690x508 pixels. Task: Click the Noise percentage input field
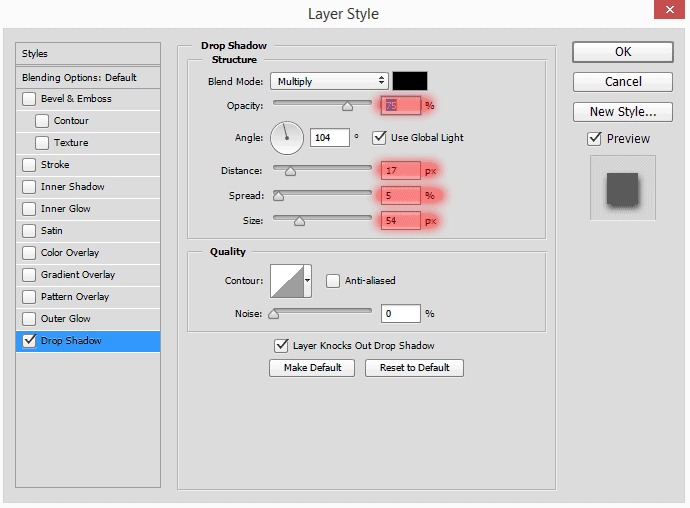tap(400, 313)
